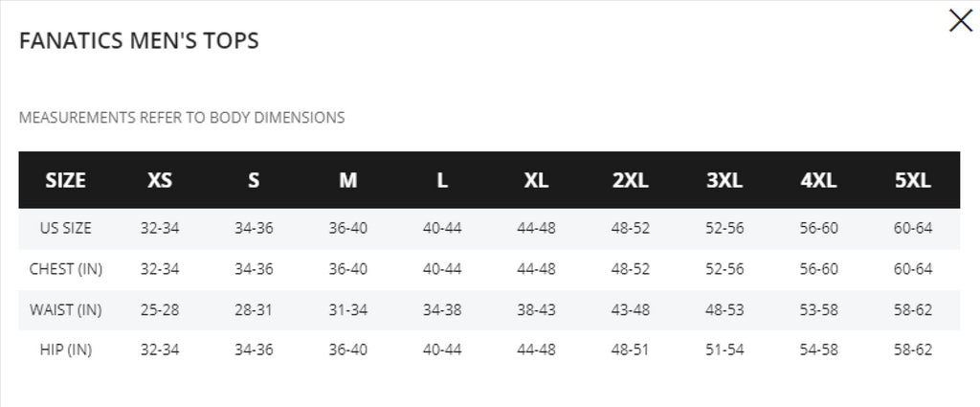980x407 pixels.
Task: Select the 3XL column header
Action: tap(724, 181)
